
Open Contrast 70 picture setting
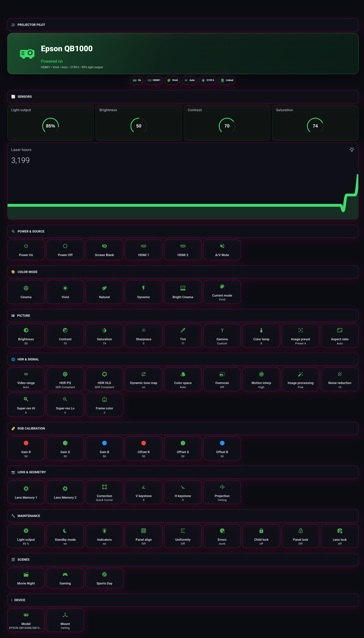(65, 335)
